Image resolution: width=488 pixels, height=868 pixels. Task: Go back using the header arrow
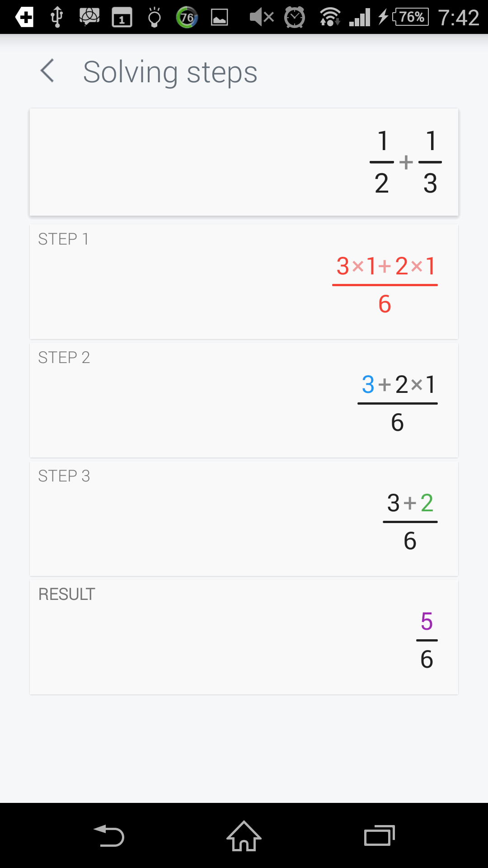pyautogui.click(x=47, y=71)
